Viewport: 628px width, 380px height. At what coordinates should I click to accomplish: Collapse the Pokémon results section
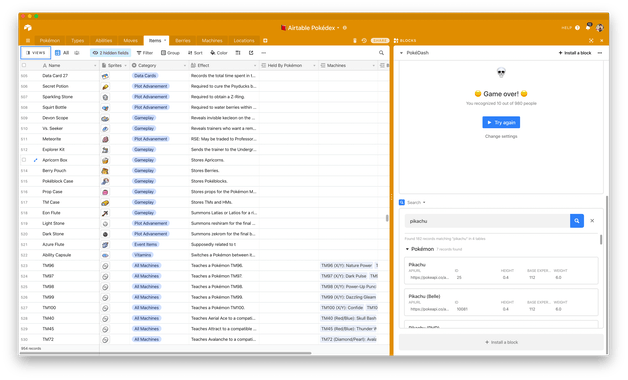[x=407, y=249]
